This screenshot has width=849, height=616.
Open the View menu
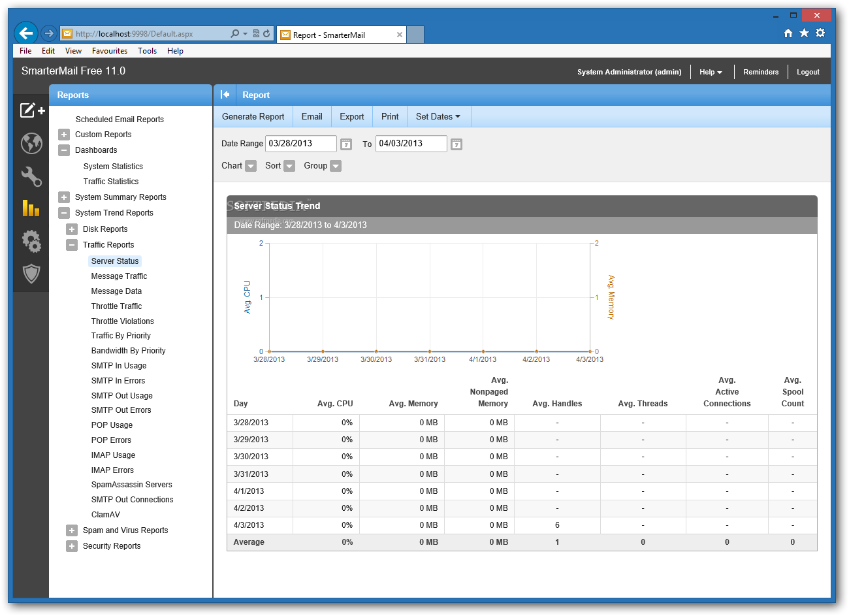coord(73,51)
